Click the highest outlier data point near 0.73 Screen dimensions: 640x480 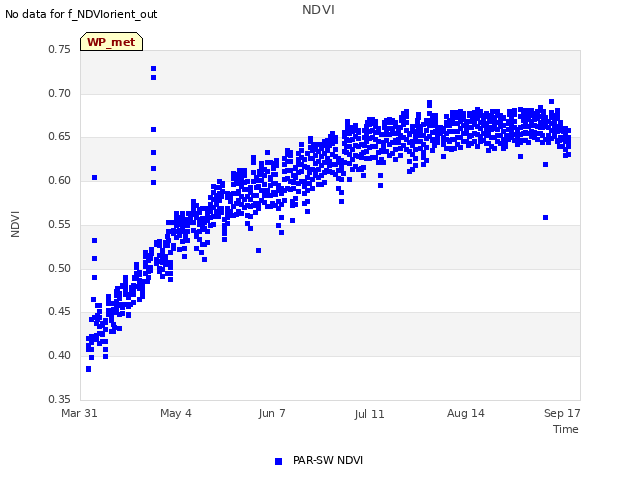[x=153, y=69]
